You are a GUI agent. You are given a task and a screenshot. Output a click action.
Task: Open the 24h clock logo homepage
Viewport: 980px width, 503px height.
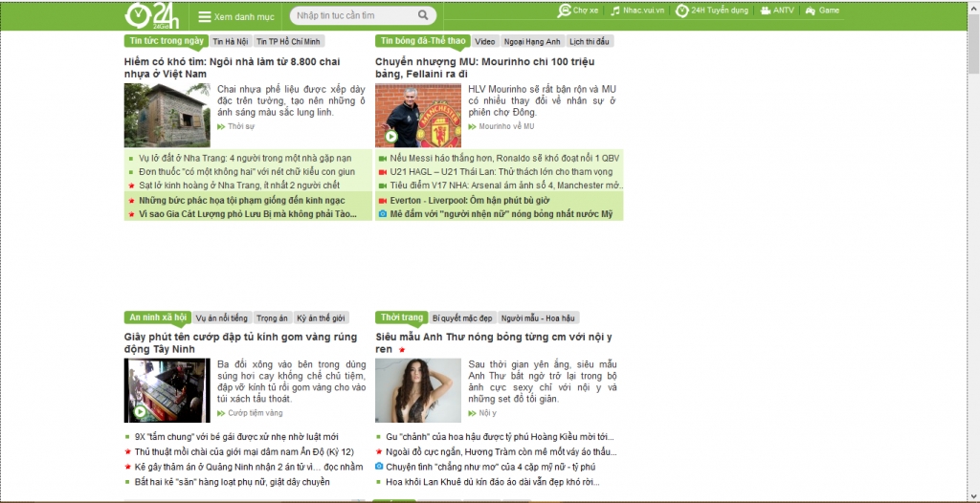pos(152,15)
